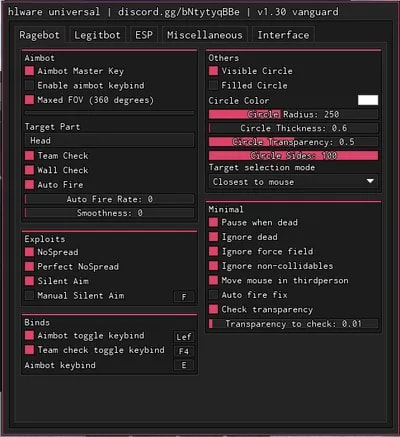Image resolution: width=400 pixels, height=437 pixels.
Task: Select the Miscellaneous tab
Action: pos(205,35)
